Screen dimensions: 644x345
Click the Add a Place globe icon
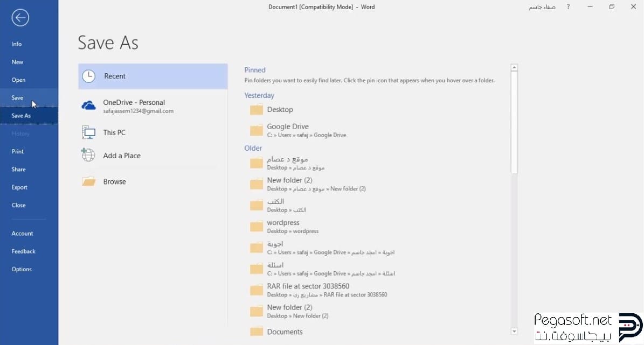(x=88, y=155)
